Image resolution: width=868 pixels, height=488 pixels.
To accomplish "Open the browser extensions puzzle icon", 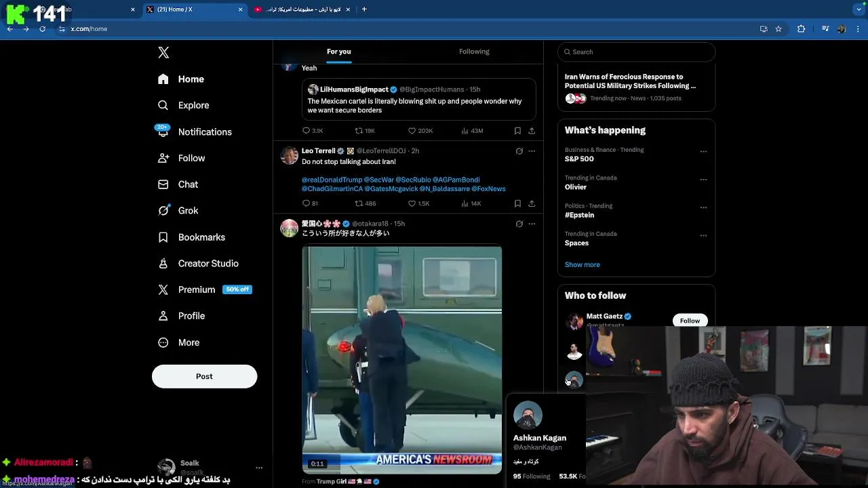I will coord(801,29).
